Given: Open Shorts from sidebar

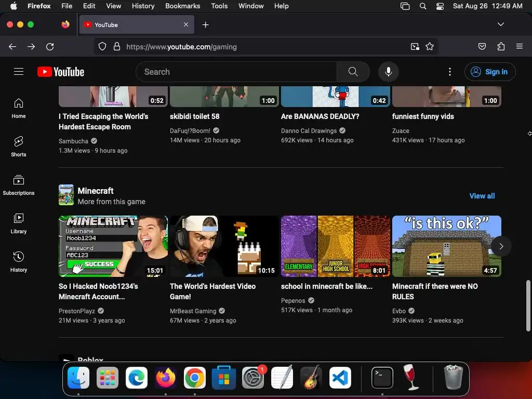Looking at the screenshot, I should (19, 147).
